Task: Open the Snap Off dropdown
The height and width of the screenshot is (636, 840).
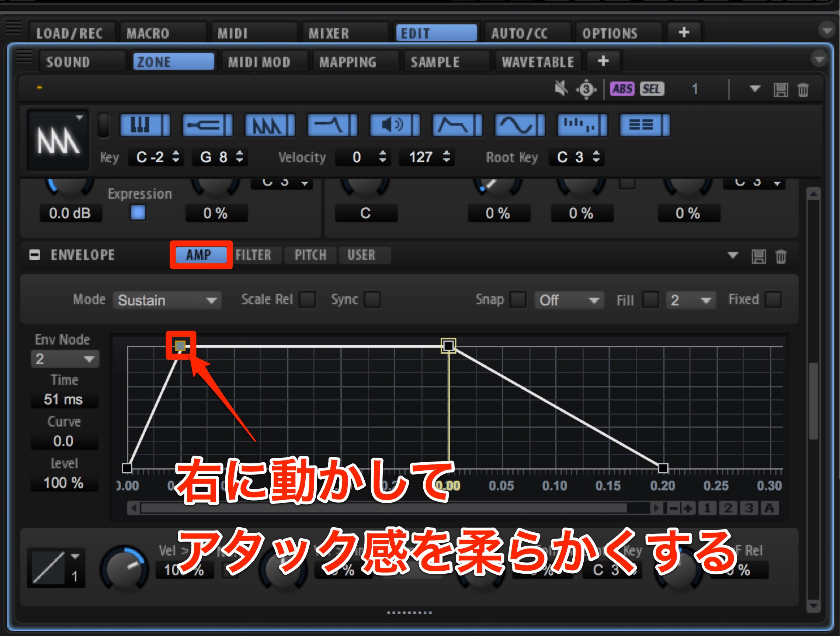Action: [x=569, y=300]
